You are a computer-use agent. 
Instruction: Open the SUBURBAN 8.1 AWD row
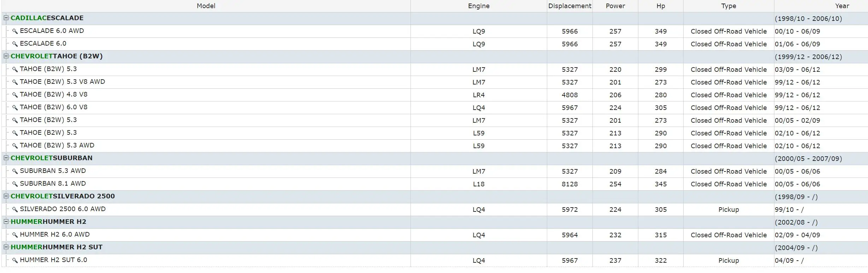coord(53,184)
